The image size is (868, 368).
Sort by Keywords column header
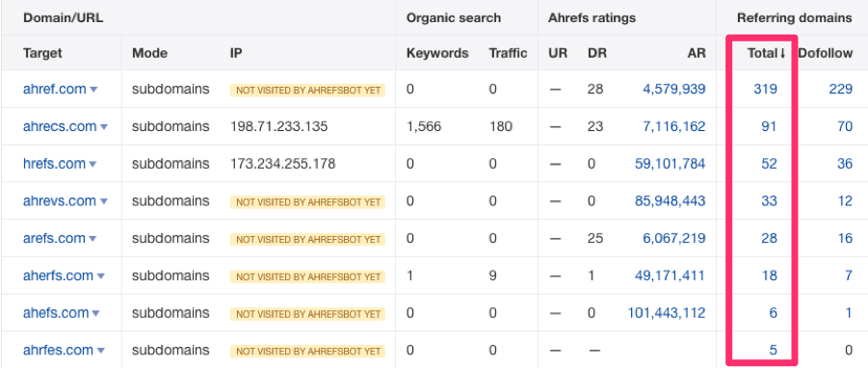coord(437,53)
